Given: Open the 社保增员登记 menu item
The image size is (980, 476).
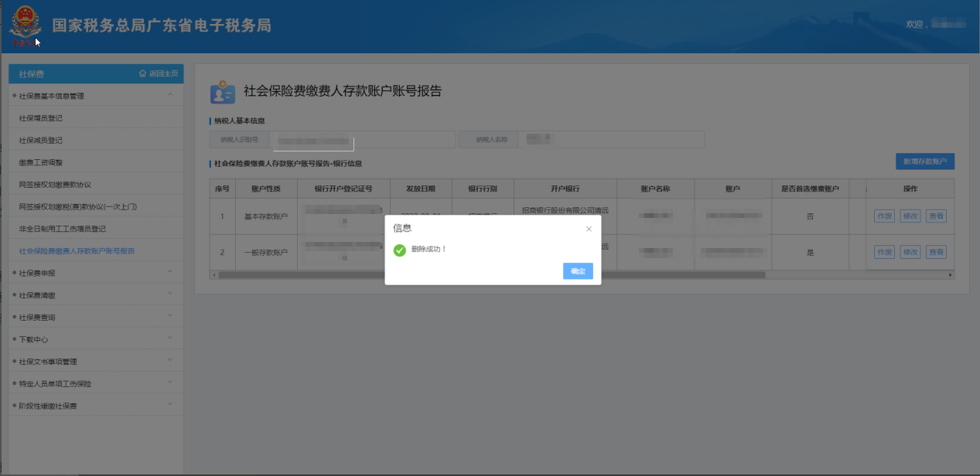Looking at the screenshot, I should (40, 118).
